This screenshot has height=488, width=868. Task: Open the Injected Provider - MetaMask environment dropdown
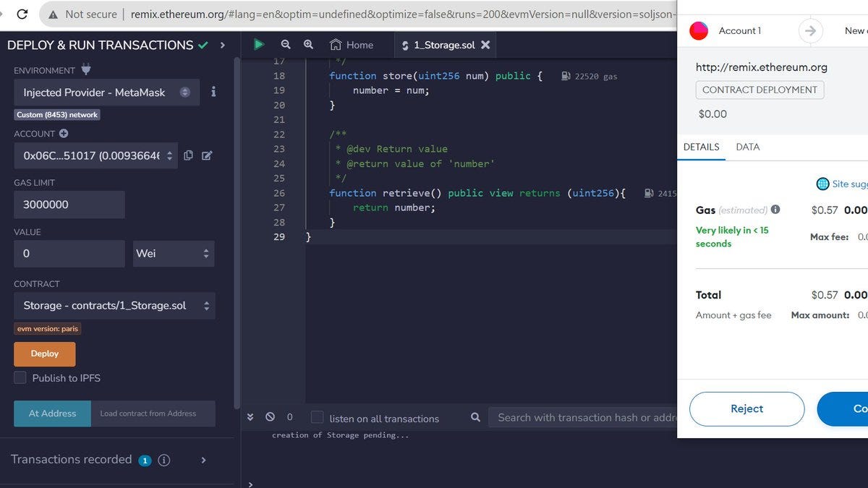click(106, 92)
